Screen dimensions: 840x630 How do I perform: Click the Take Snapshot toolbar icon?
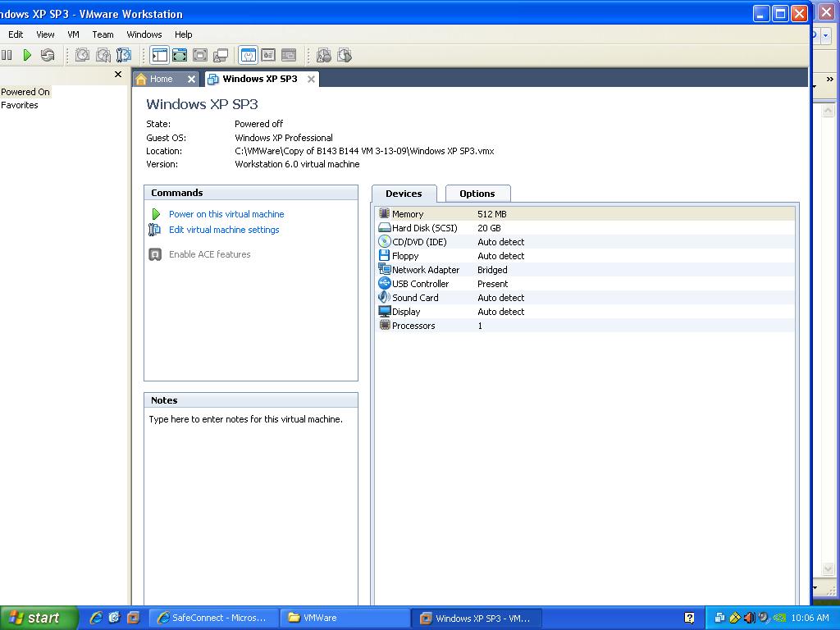(x=82, y=55)
